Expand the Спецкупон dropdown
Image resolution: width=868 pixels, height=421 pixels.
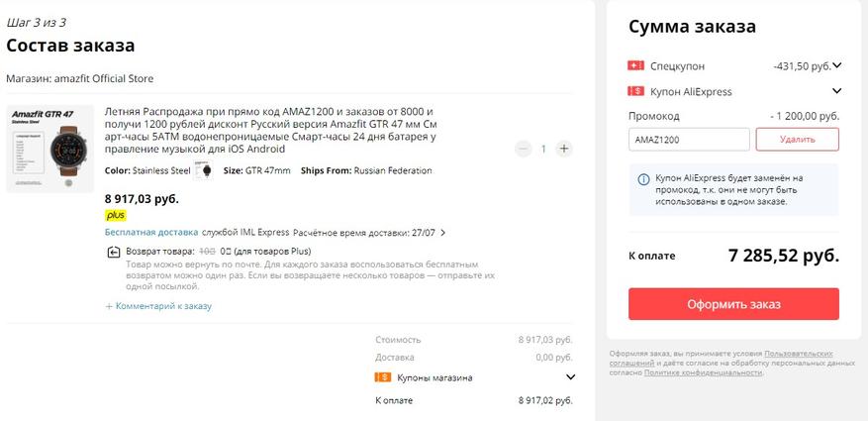point(836,65)
